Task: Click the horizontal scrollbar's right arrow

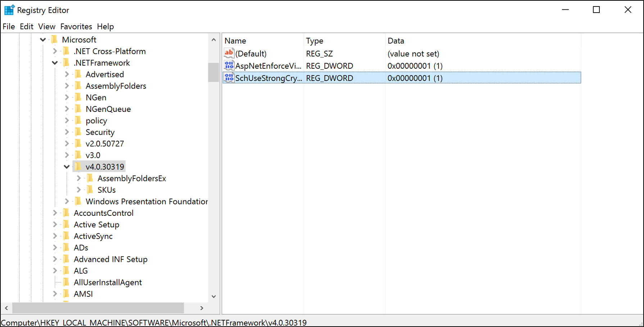Action: (201, 308)
